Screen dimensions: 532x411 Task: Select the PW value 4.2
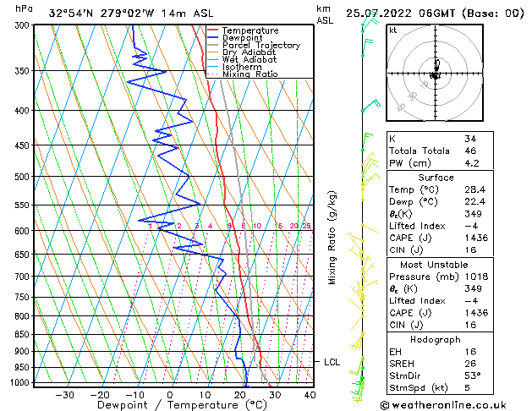[x=472, y=163]
